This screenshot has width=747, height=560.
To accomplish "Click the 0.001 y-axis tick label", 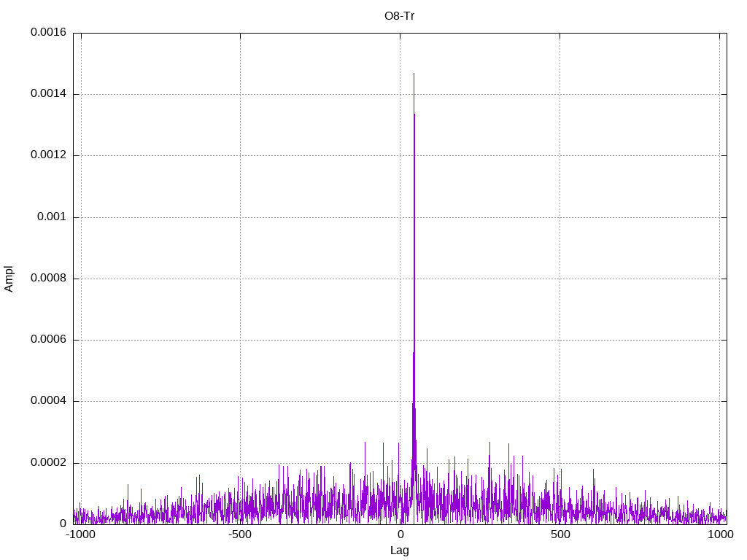I will (x=52, y=217).
